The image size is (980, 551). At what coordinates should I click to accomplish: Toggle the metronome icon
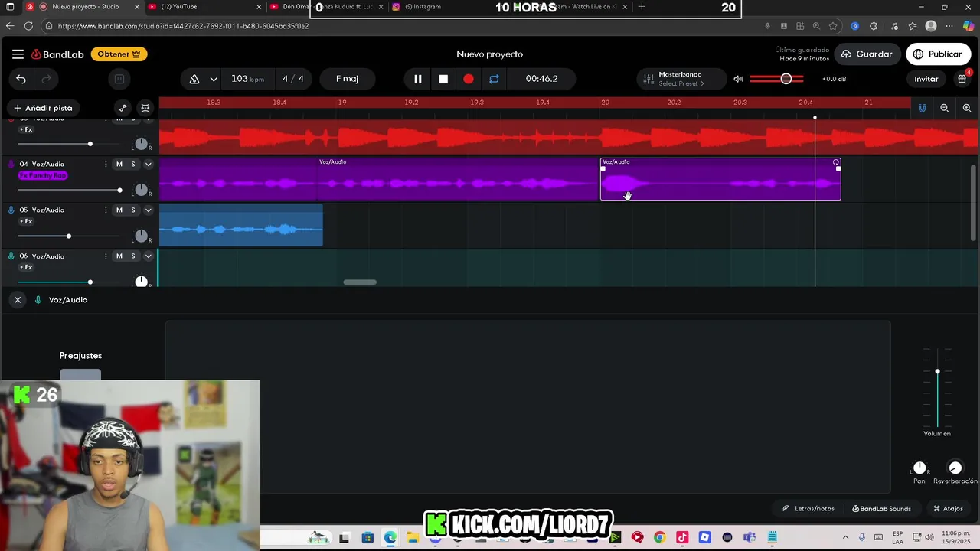coord(194,79)
